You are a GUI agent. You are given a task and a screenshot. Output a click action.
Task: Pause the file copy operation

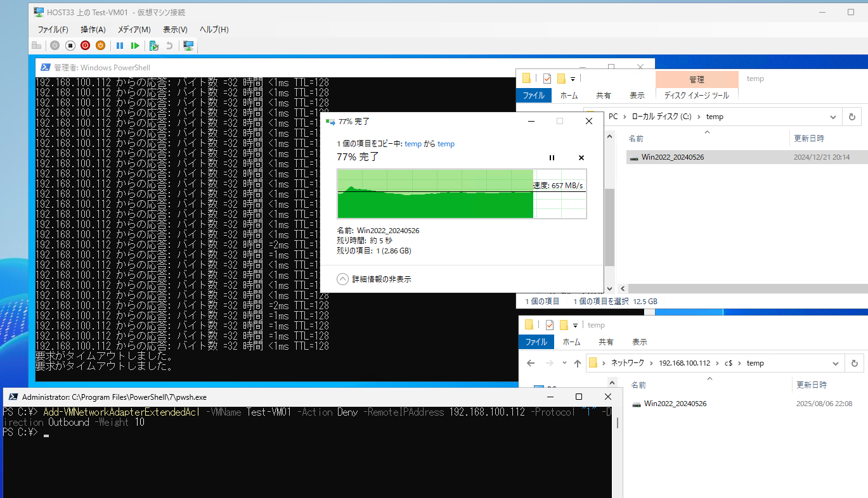coord(552,158)
